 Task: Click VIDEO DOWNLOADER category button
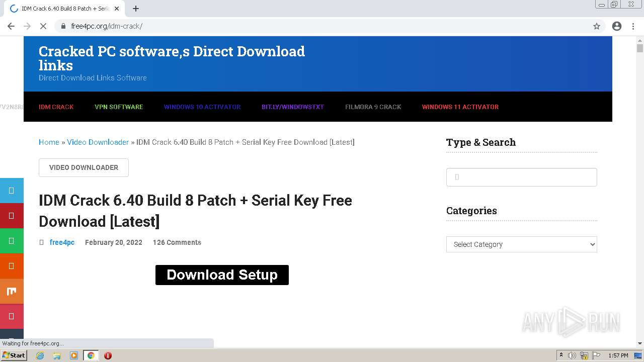(x=84, y=167)
